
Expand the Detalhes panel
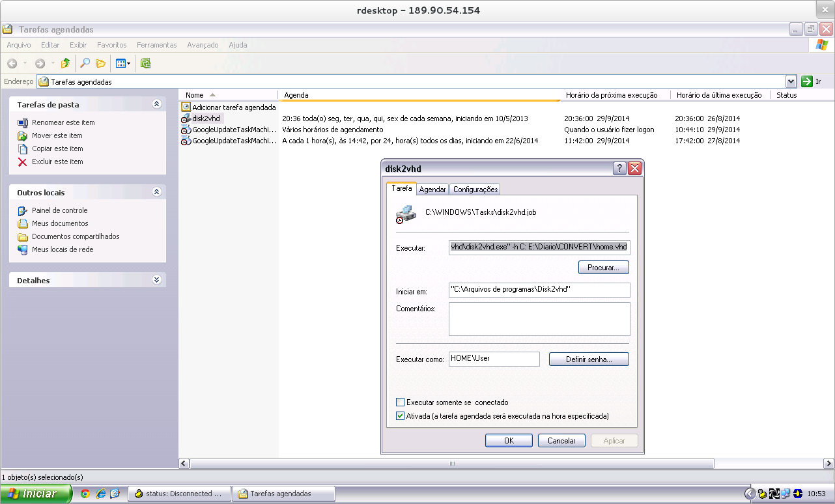pyautogui.click(x=156, y=280)
